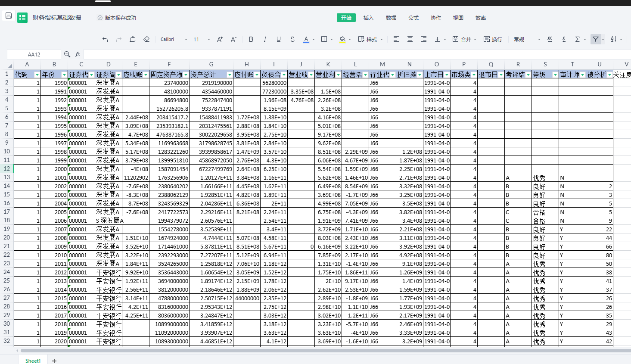Viewport: 631px width, 364px height.
Task: Align text left
Action: [x=396, y=39]
